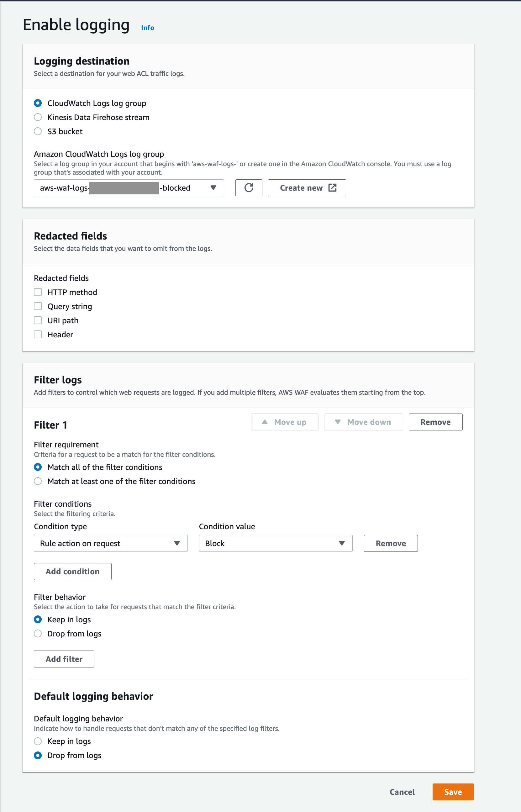Enable redaction of the Query string field
Viewport: 521px width, 812px height.
pos(38,306)
